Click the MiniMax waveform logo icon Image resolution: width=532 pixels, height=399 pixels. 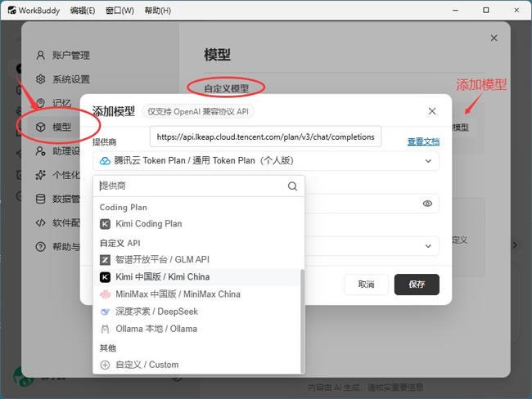105,294
